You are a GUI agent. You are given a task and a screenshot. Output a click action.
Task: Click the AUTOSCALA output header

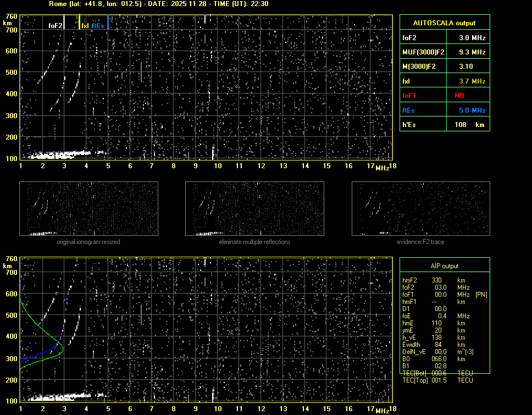click(444, 23)
